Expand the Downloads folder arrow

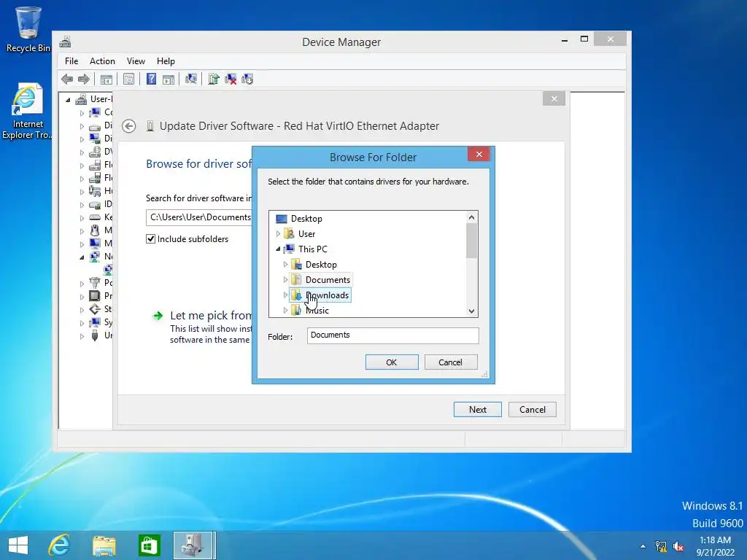285,295
